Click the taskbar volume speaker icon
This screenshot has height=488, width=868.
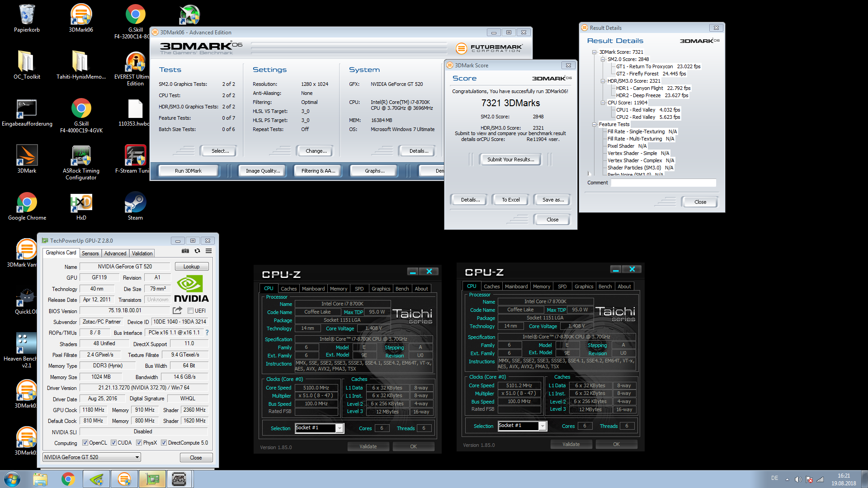tap(798, 479)
